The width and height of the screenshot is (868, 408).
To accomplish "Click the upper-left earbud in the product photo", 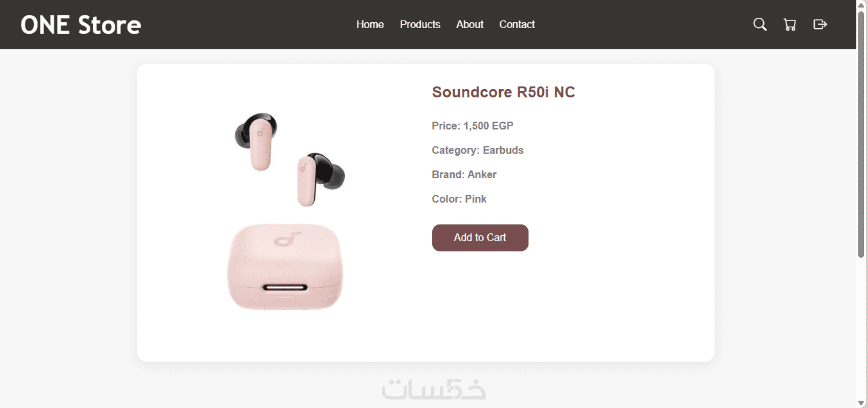I will tap(257, 140).
